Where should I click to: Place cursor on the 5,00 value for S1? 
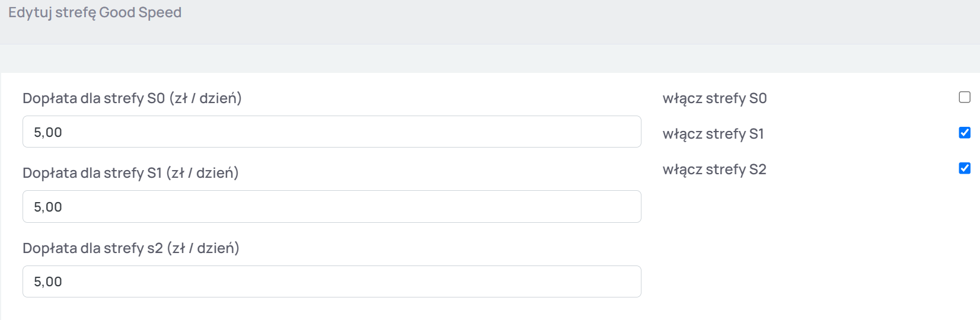click(x=48, y=207)
